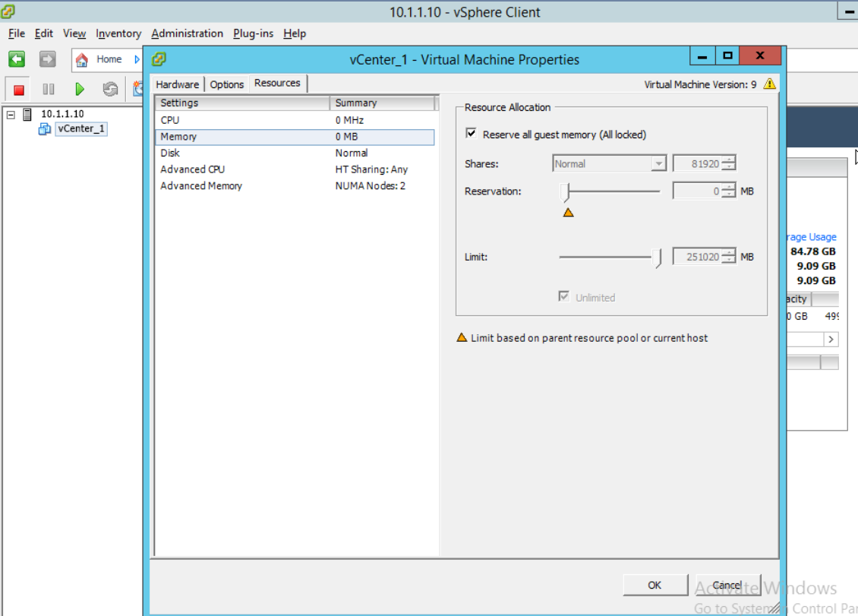Click the red Stop VM icon
Viewport: 858px width, 616px height.
click(17, 88)
